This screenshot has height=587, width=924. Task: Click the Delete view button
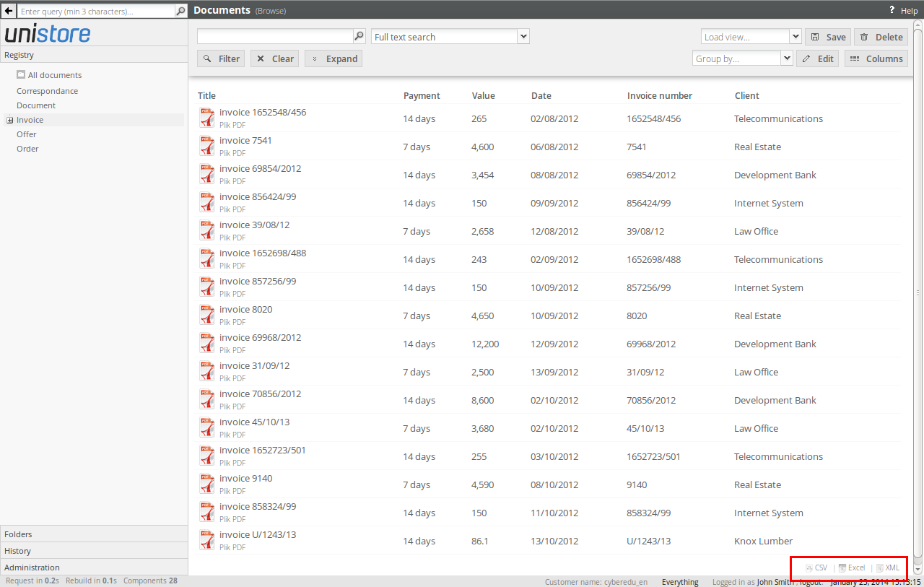point(881,37)
